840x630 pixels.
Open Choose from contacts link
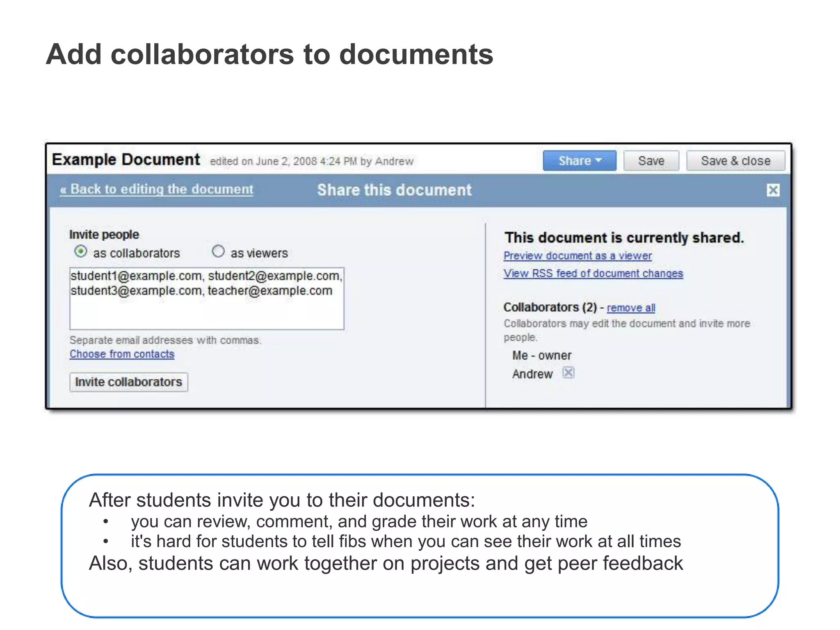tap(122, 354)
